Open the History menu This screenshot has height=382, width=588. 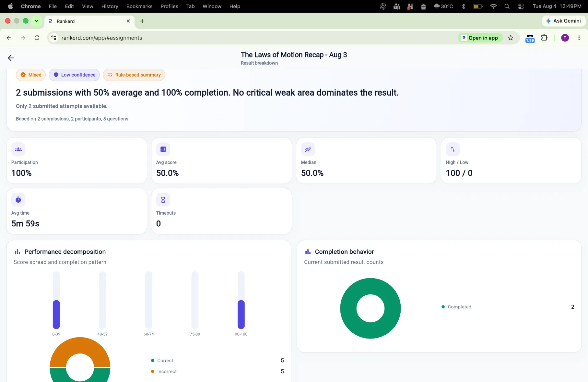coord(110,6)
